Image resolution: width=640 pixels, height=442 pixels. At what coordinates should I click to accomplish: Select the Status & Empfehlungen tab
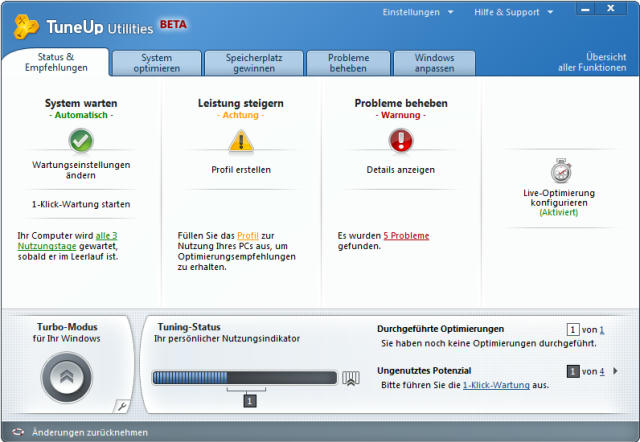pos(56,62)
